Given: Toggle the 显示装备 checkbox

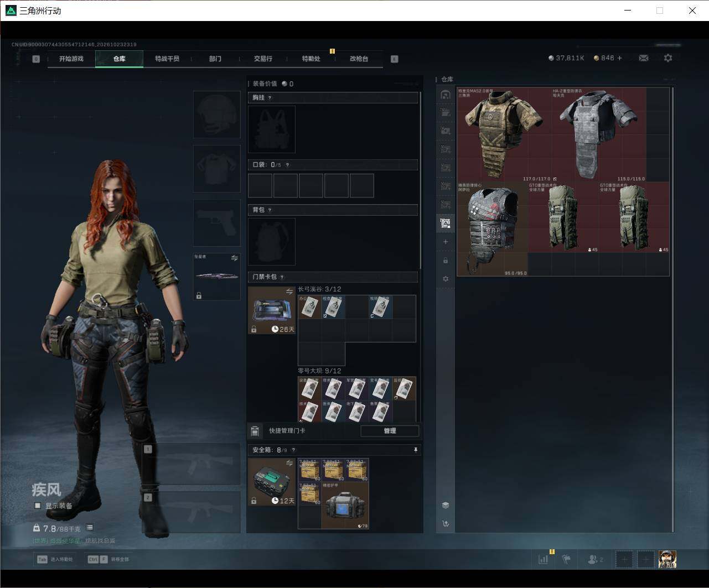Looking at the screenshot, I should tap(38, 506).
